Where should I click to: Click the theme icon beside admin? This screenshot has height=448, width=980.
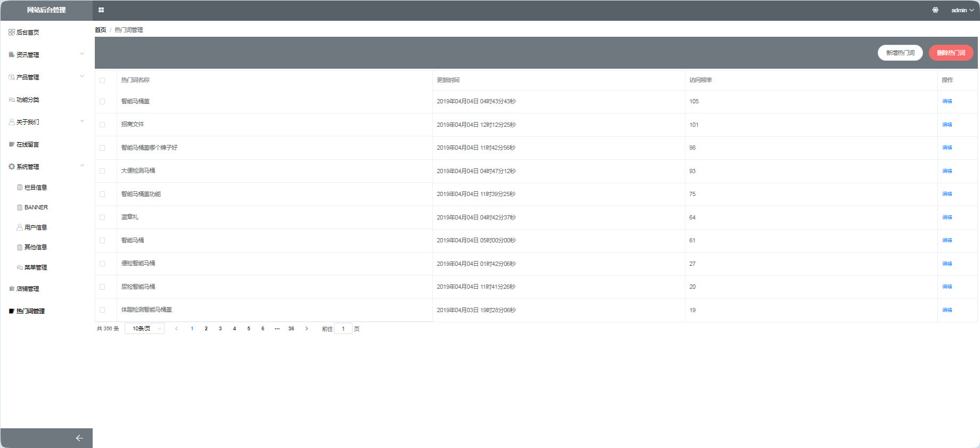click(935, 10)
